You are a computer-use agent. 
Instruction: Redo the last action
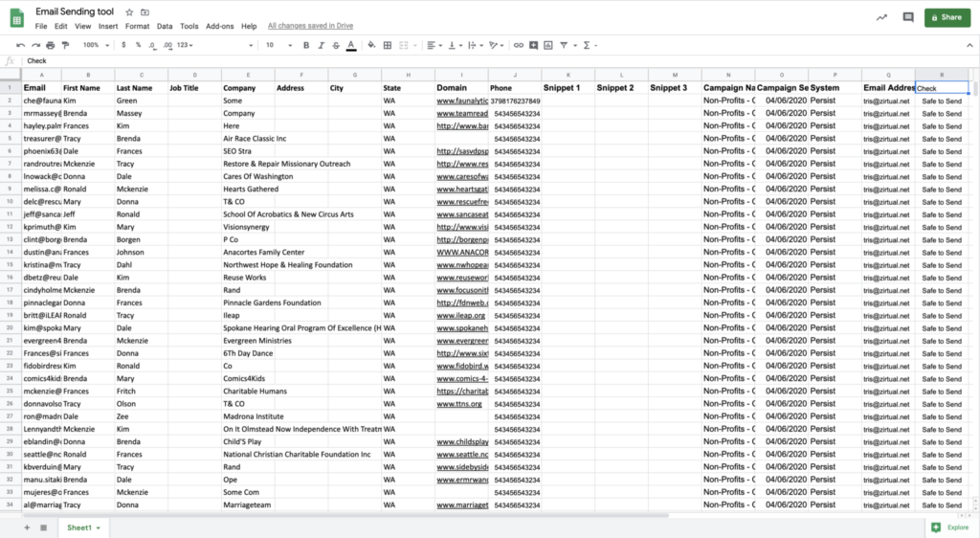click(35, 45)
